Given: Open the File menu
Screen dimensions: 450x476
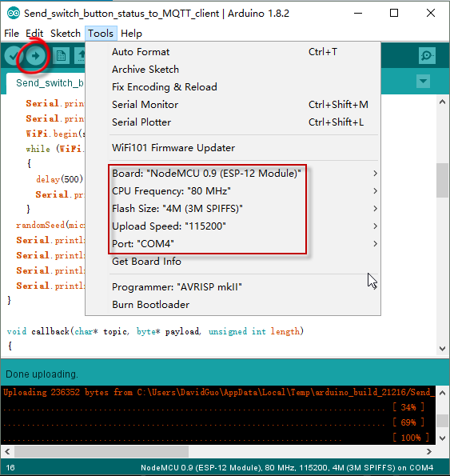Looking at the screenshot, I should point(11,34).
